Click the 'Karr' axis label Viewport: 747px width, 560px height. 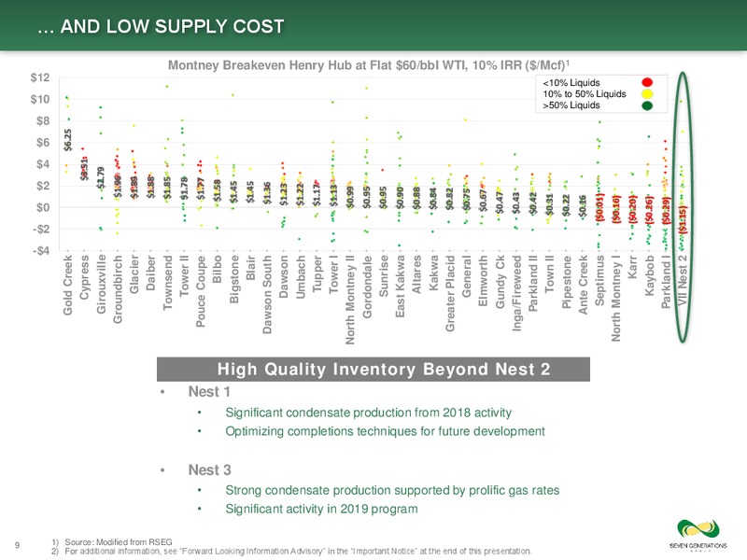(x=633, y=267)
